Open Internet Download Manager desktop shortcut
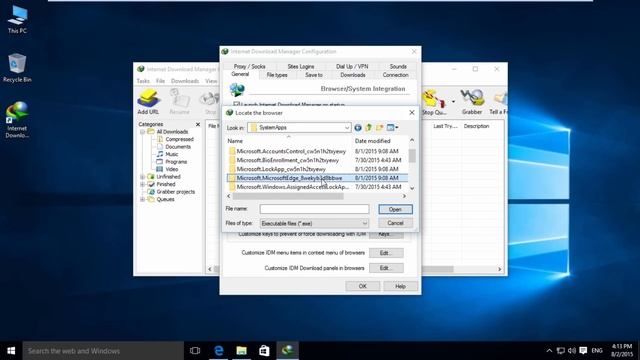This screenshot has width=640, height=360. click(17, 120)
